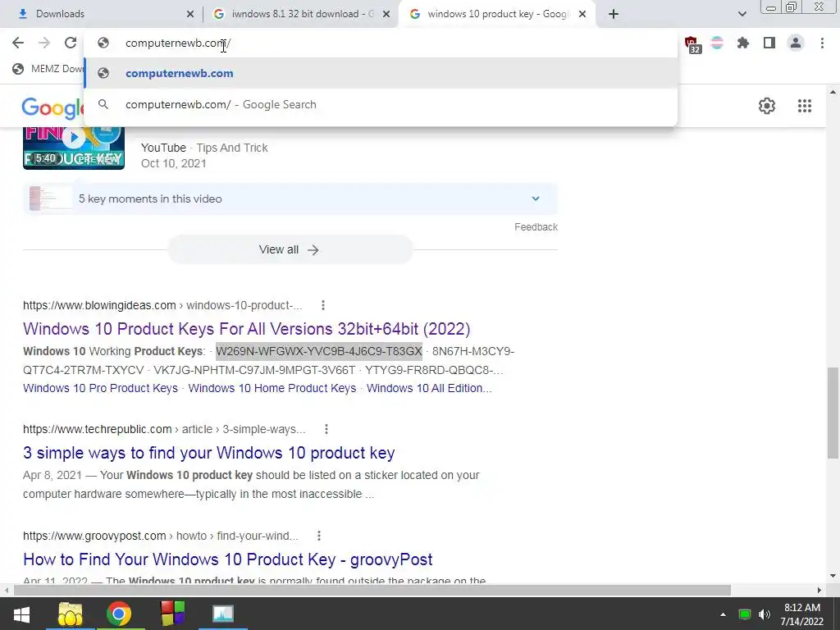Click the scroll right arrow
The height and width of the screenshot is (630, 840).
point(819,591)
